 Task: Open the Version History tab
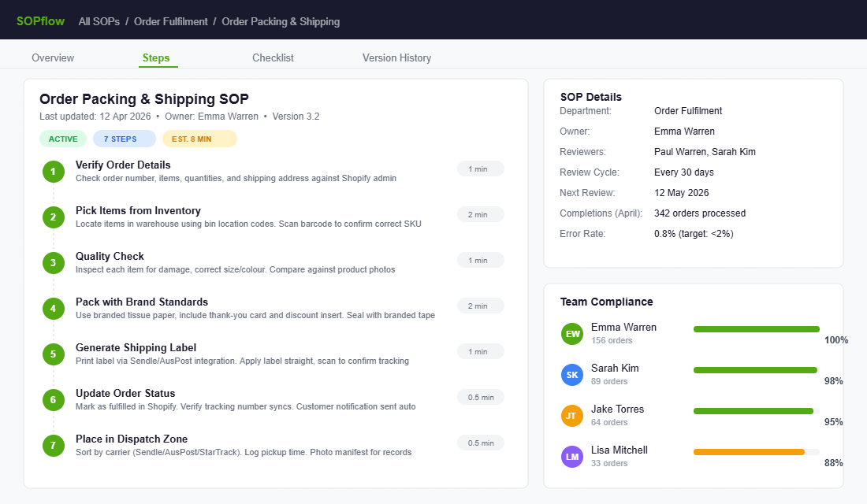click(396, 57)
